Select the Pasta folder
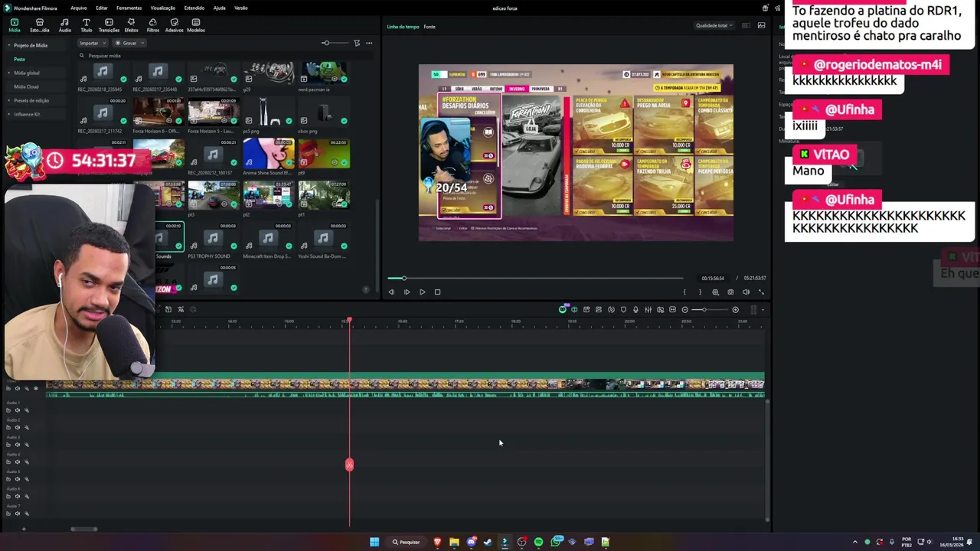The image size is (980, 551). click(19, 59)
